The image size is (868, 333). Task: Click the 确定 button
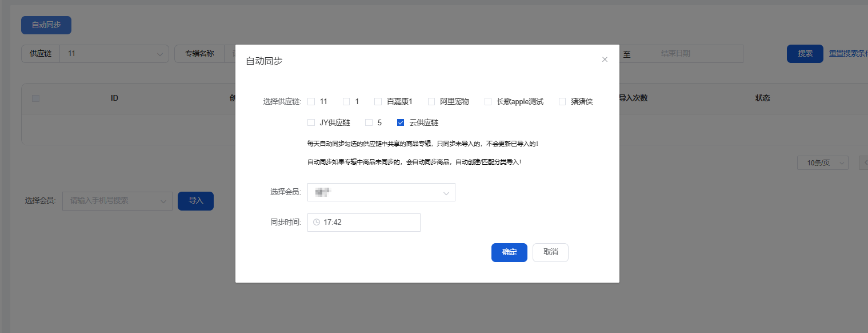(509, 252)
